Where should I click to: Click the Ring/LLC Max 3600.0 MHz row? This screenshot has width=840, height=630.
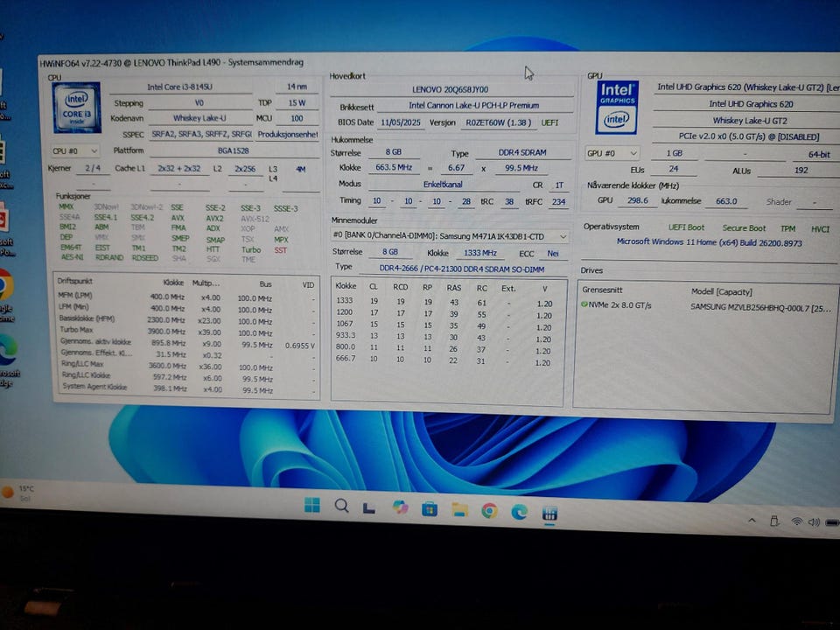pyautogui.click(x=187, y=366)
